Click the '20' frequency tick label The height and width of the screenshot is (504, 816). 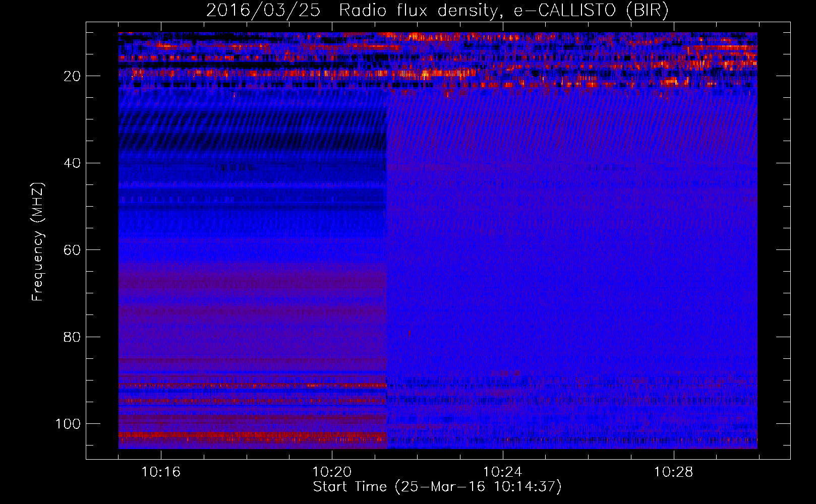72,76
